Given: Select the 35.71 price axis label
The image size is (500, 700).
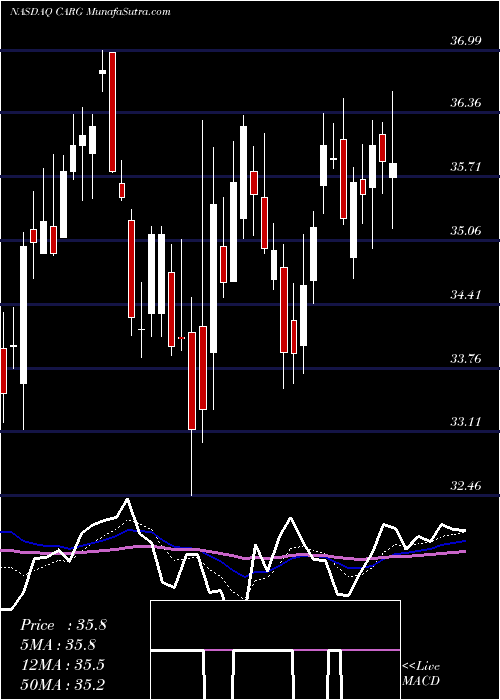Looking at the screenshot, I should [x=466, y=167].
